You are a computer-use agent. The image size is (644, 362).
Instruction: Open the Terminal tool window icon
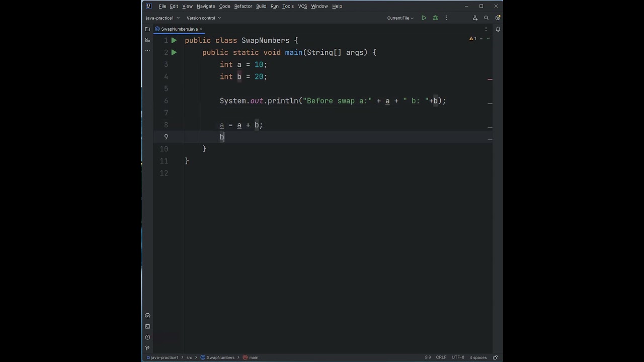tap(147, 327)
